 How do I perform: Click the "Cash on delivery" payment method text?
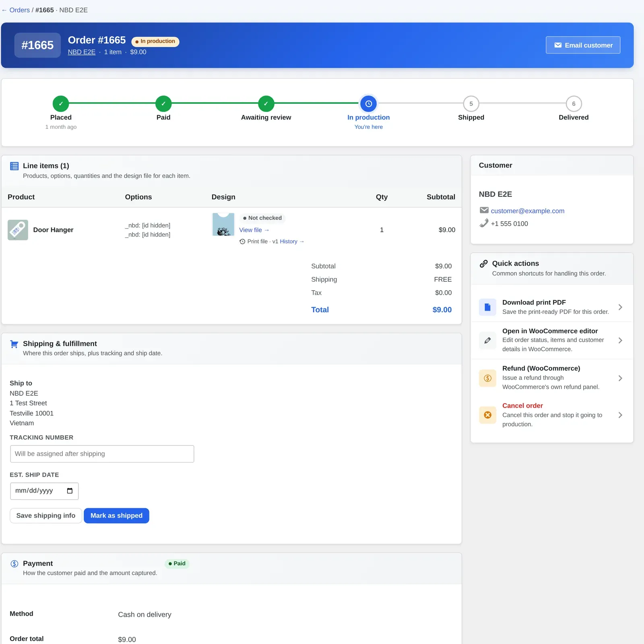click(144, 615)
